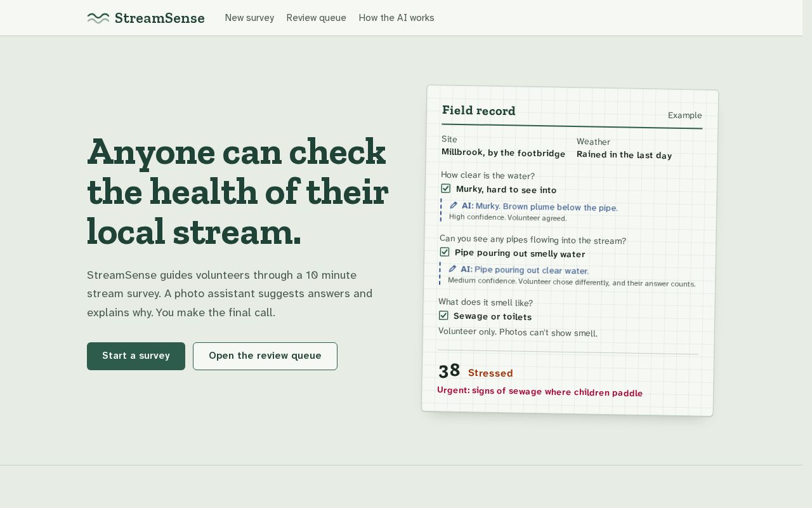Click the intro paragraph starting 'StreamSense guides volunteers'

tap(230, 293)
